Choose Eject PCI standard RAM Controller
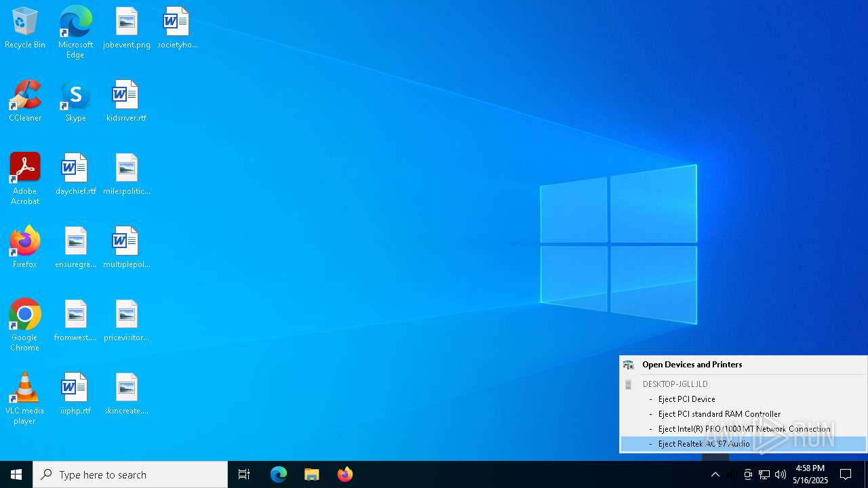The height and width of the screenshot is (488, 868). coord(743,414)
